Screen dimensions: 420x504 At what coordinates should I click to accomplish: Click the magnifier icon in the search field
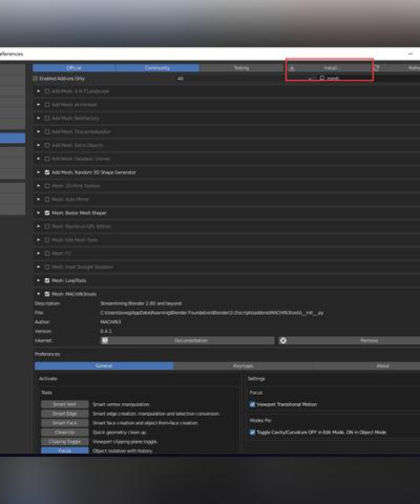(x=322, y=78)
